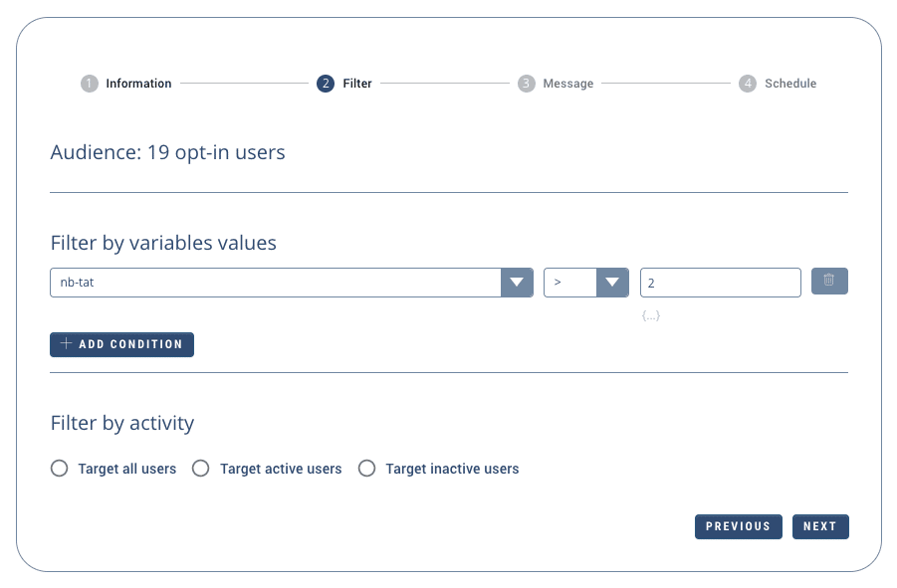Expand the comparison operator dropdown arrow

612,283
